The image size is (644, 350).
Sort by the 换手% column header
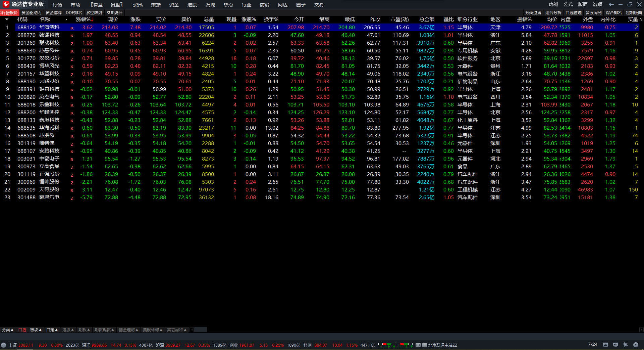pos(271,19)
